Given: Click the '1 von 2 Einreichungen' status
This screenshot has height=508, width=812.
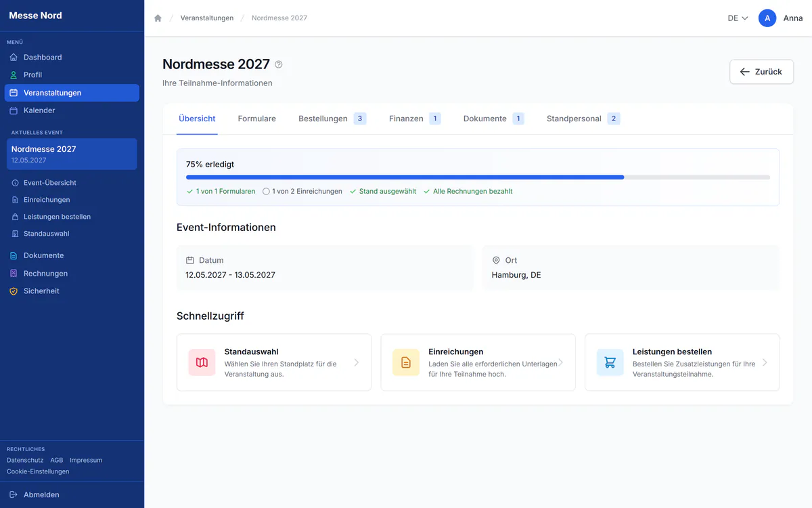Looking at the screenshot, I should pos(302,192).
